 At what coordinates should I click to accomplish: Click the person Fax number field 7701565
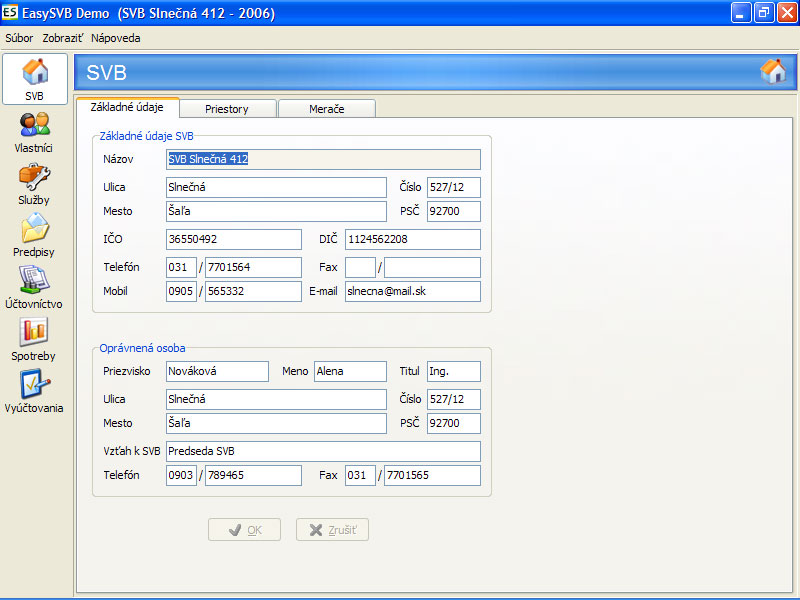click(x=432, y=476)
